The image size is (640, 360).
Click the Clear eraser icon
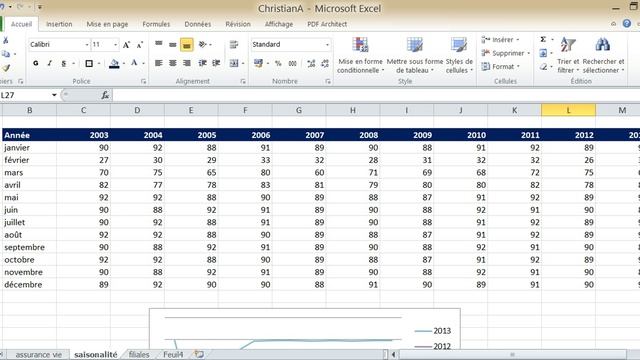[x=543, y=67]
